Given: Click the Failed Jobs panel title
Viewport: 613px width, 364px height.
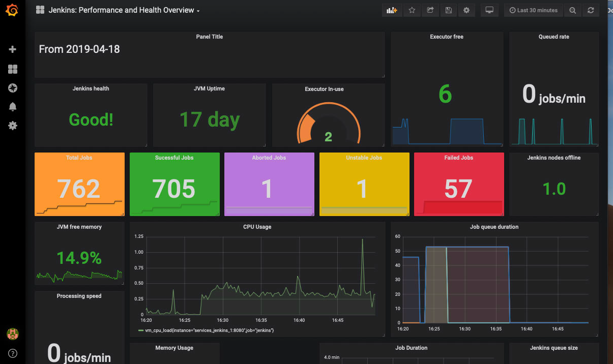Looking at the screenshot, I should click(x=459, y=158).
